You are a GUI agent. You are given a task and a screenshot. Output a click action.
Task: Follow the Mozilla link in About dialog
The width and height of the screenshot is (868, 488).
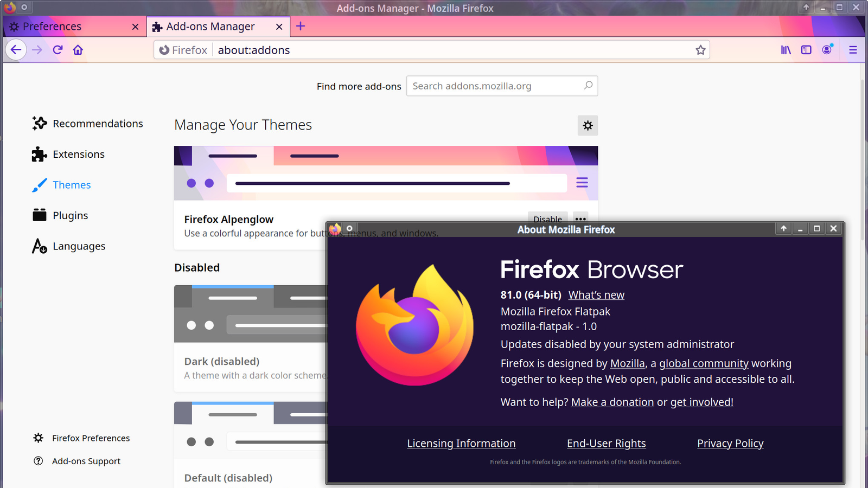click(627, 363)
